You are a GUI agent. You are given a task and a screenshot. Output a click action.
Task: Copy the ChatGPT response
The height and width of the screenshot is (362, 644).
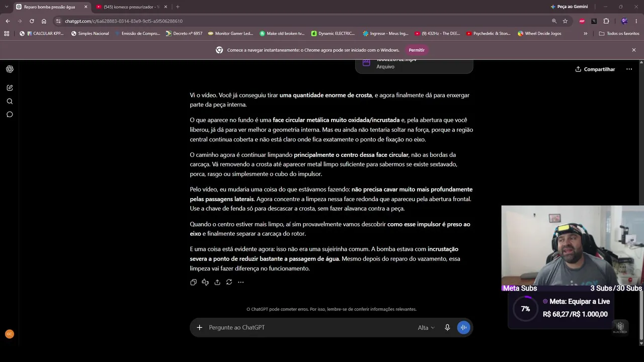pos(193,282)
